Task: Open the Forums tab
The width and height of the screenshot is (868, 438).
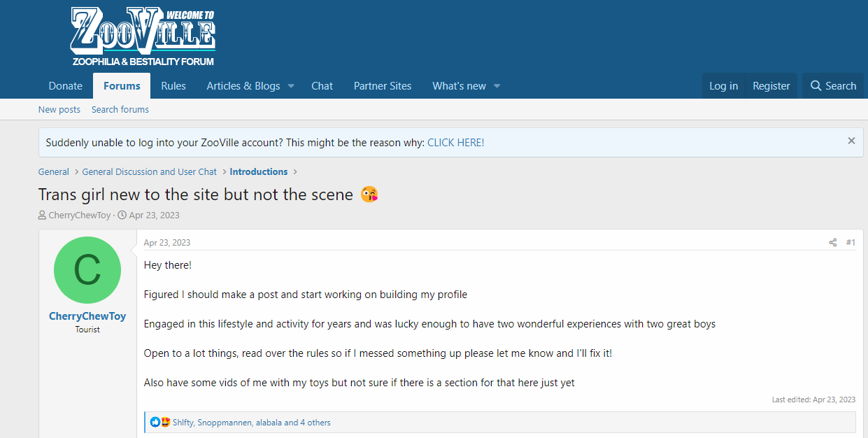Action: tap(122, 86)
